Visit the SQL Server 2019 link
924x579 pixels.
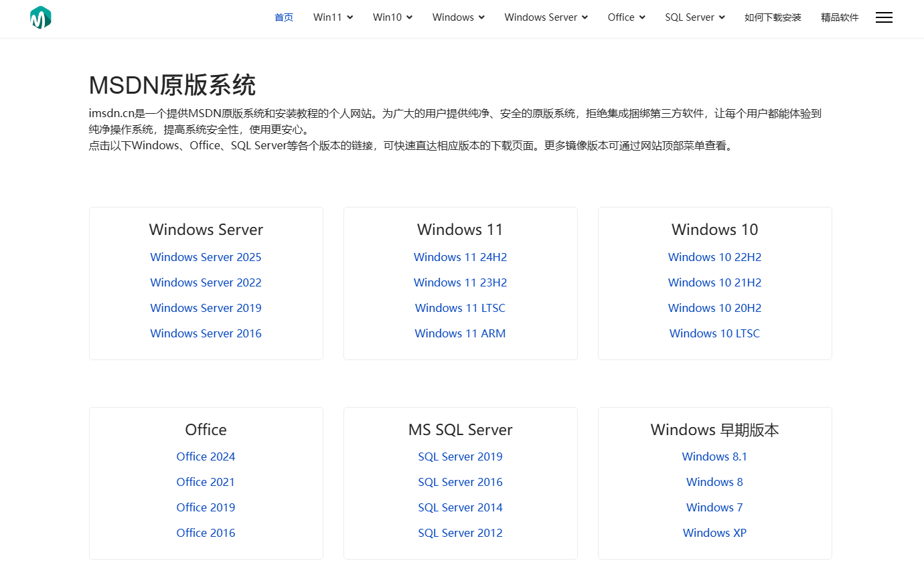(x=460, y=457)
